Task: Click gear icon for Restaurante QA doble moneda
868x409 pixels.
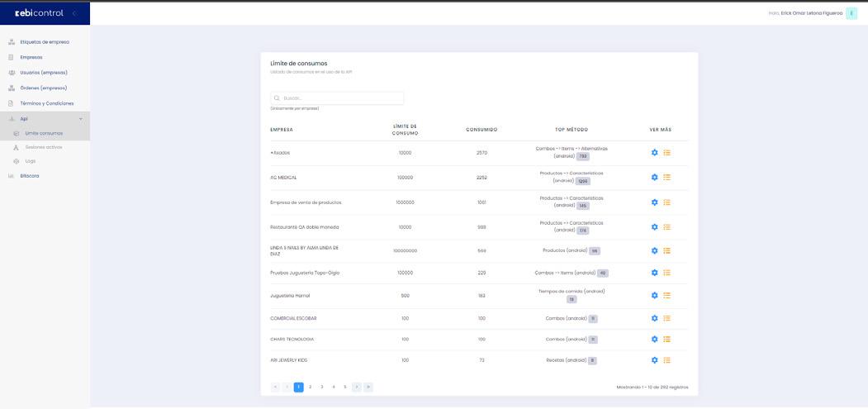Action: [x=655, y=227]
